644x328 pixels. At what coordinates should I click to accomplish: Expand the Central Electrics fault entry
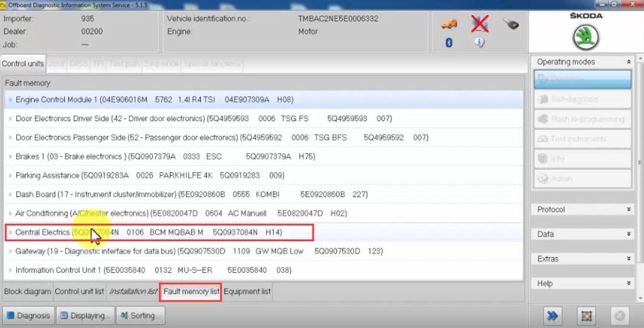click(11, 232)
